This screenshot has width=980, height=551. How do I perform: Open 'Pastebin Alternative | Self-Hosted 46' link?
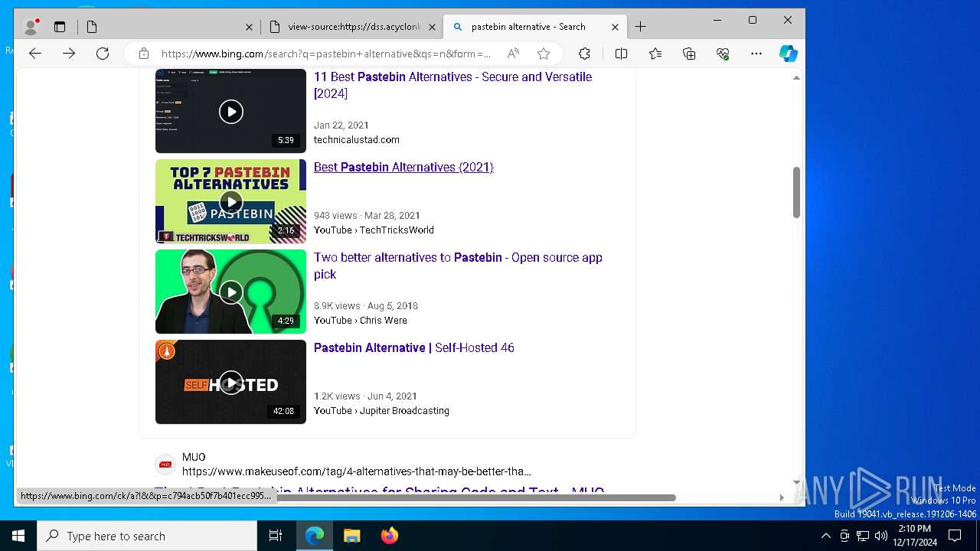pos(414,347)
